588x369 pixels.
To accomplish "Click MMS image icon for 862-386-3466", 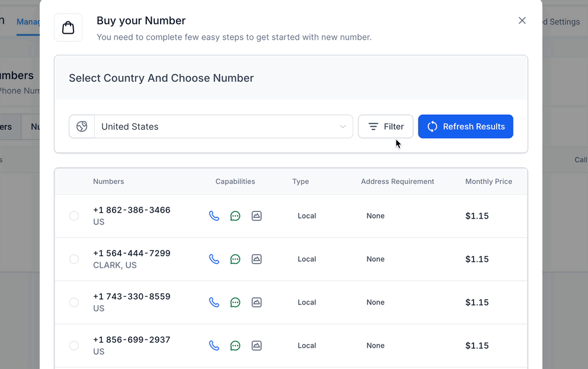I will 257,216.
